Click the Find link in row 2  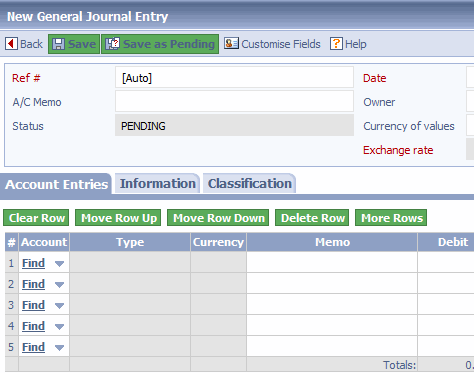[x=33, y=284]
